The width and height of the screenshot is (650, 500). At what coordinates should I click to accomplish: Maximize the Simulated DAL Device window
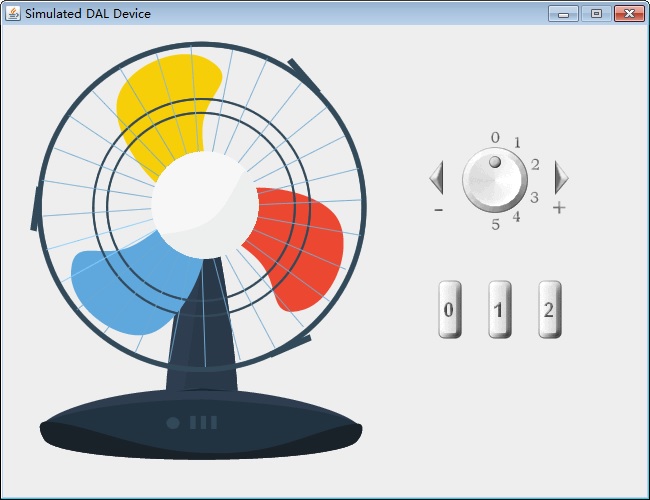tap(596, 14)
